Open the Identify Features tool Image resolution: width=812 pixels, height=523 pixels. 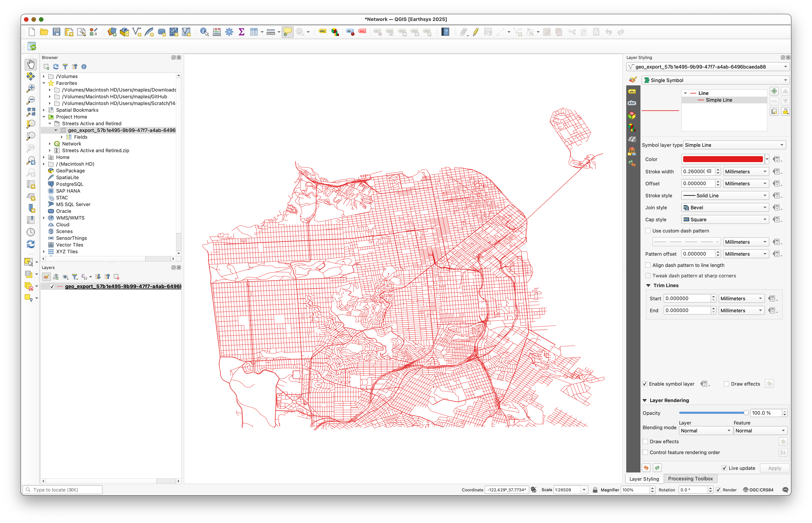point(204,32)
